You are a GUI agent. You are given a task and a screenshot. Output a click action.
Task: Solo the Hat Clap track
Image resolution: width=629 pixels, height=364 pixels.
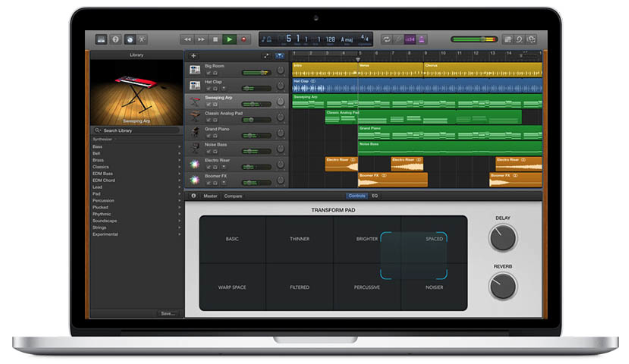click(x=215, y=89)
